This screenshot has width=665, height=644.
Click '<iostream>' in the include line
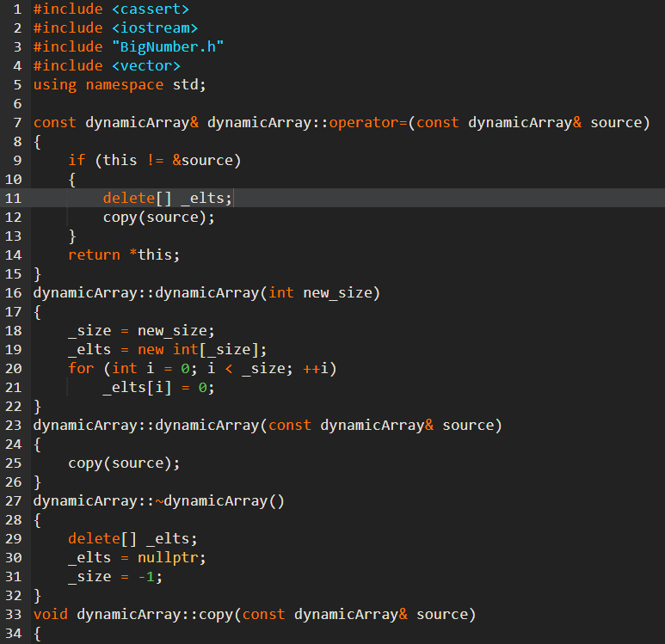(x=155, y=28)
